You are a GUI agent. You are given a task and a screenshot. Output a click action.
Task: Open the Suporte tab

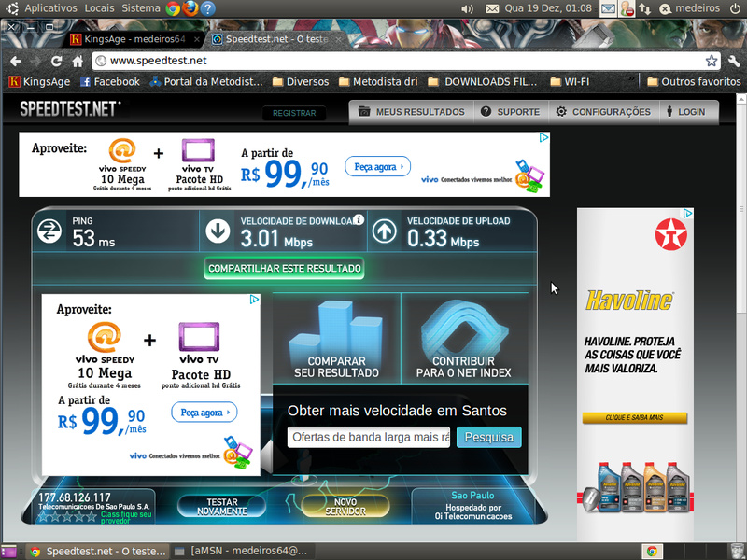(511, 112)
